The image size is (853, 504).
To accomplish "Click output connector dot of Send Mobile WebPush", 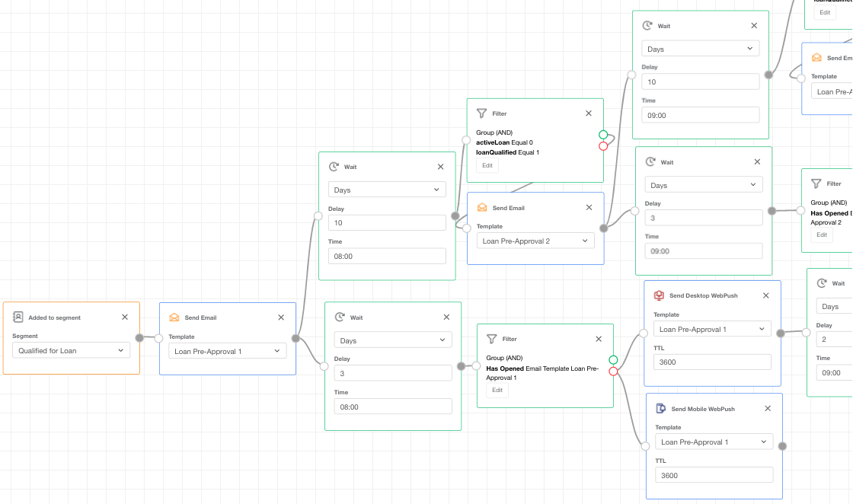I will [782, 446].
